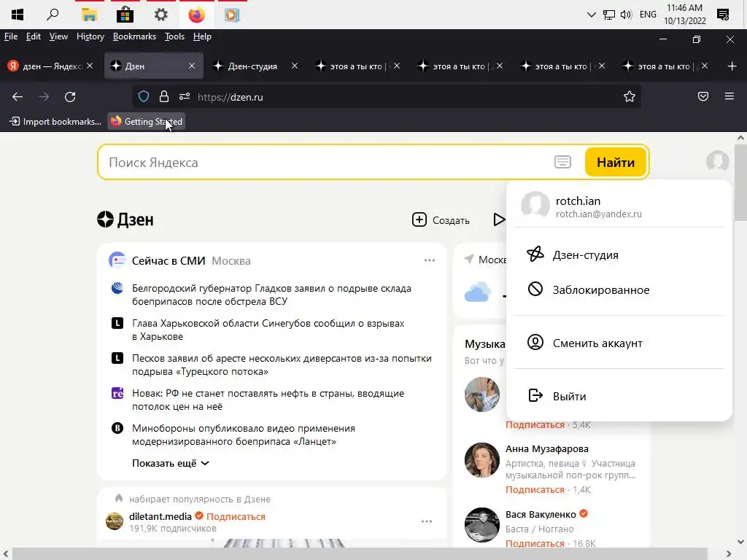Open the Сейчас в СМИ card options dots
747x560 pixels.
point(429,260)
